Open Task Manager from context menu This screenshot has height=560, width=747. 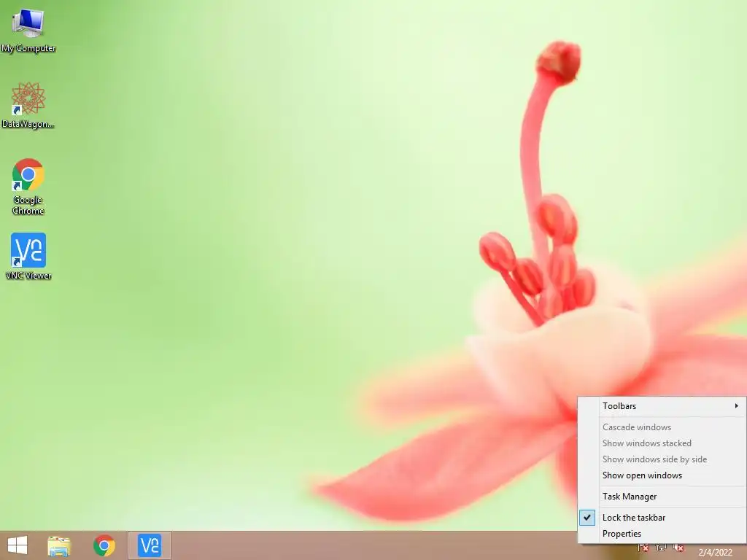(662, 496)
